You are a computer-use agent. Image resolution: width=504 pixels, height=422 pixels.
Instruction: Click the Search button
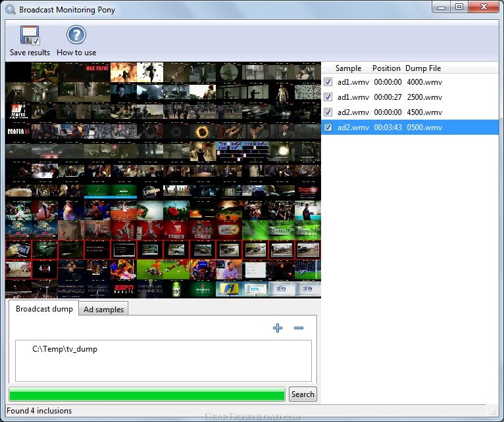point(303,394)
